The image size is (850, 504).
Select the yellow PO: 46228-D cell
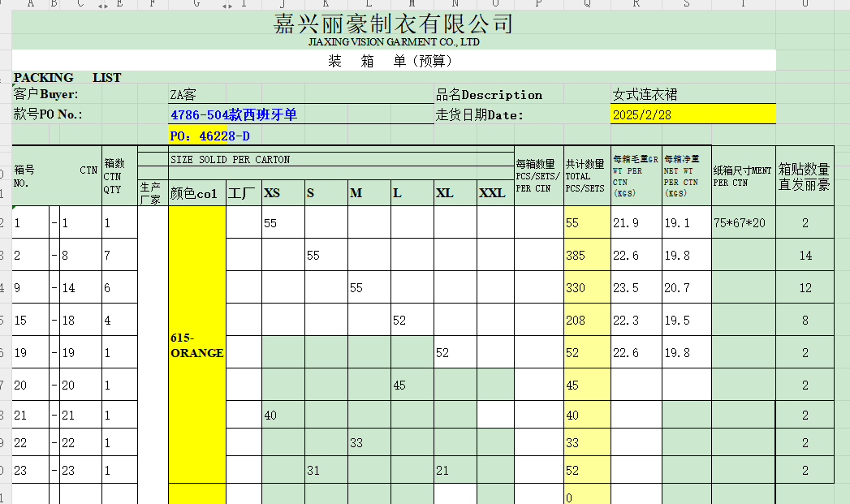tap(209, 136)
